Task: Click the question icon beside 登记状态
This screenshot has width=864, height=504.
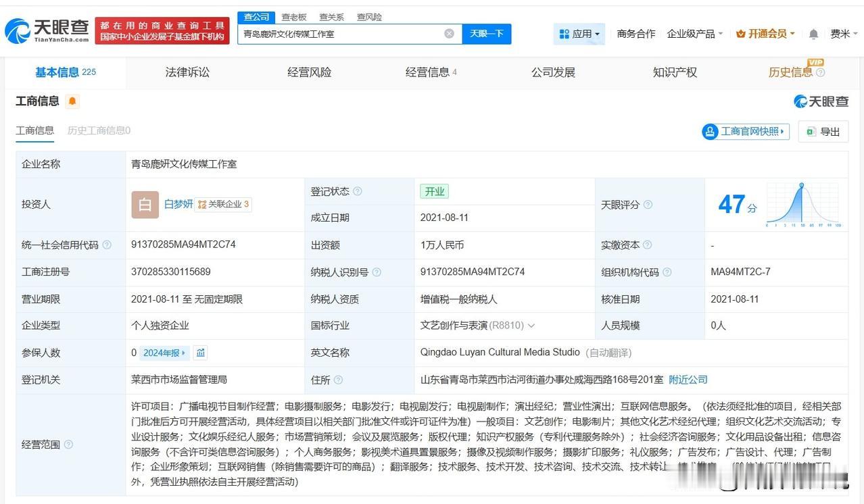Action: click(x=358, y=192)
